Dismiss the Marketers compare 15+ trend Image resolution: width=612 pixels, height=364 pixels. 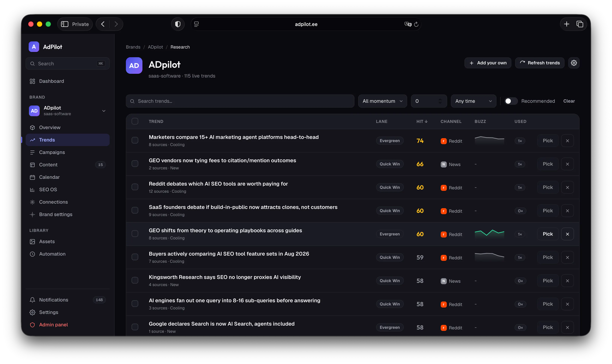pos(567,141)
